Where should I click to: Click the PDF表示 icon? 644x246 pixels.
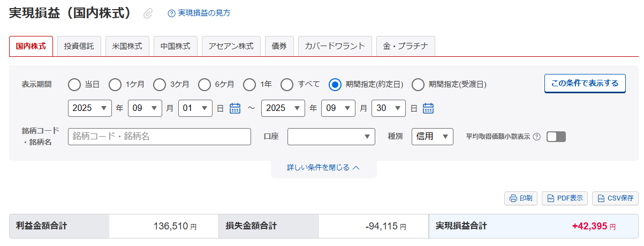click(550, 198)
